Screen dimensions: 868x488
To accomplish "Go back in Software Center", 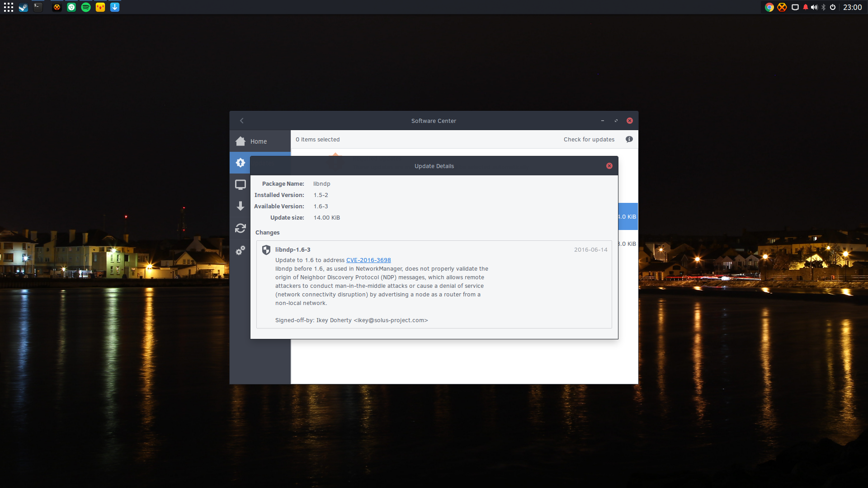I will (x=242, y=121).
